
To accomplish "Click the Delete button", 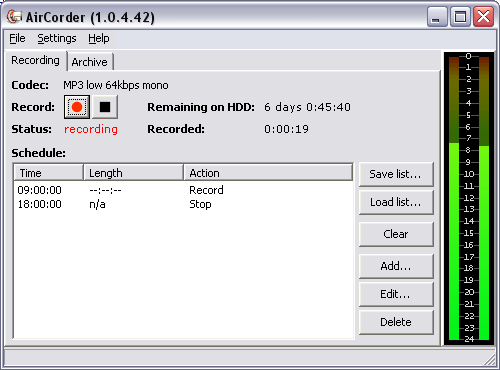I will (x=396, y=322).
